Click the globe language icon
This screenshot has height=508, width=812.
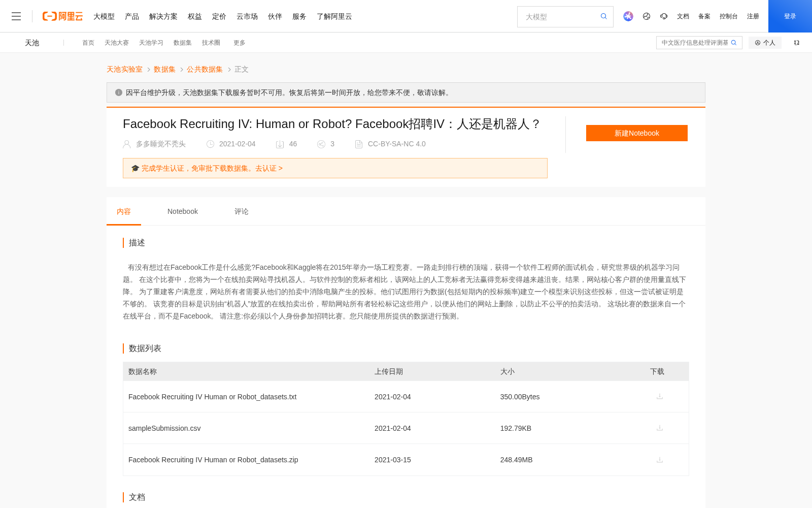[x=647, y=16]
